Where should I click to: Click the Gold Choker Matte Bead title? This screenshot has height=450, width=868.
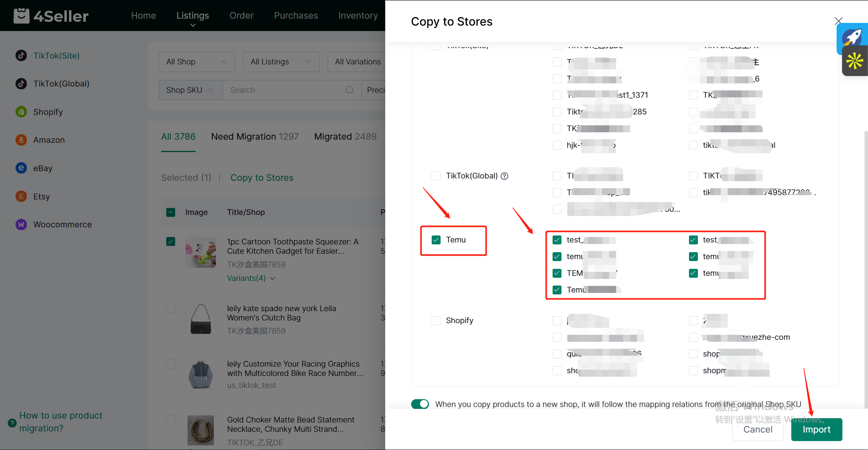(291, 424)
